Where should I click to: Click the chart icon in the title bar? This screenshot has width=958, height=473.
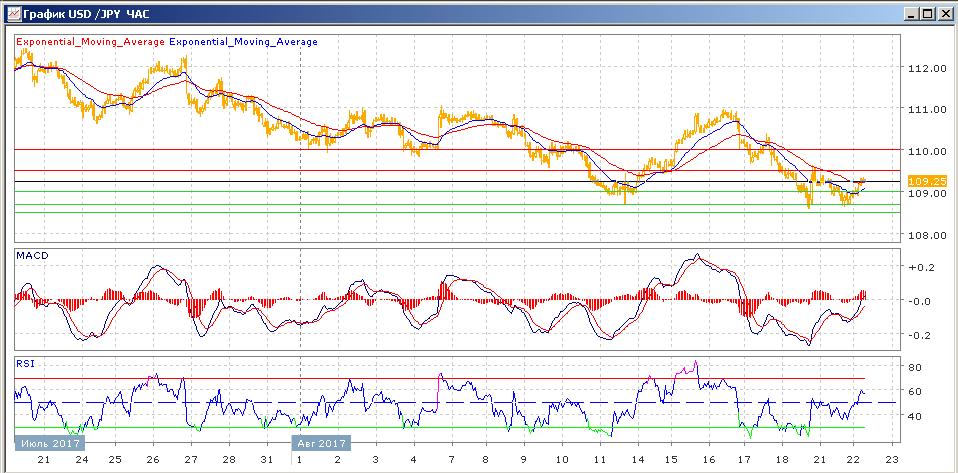(11, 12)
